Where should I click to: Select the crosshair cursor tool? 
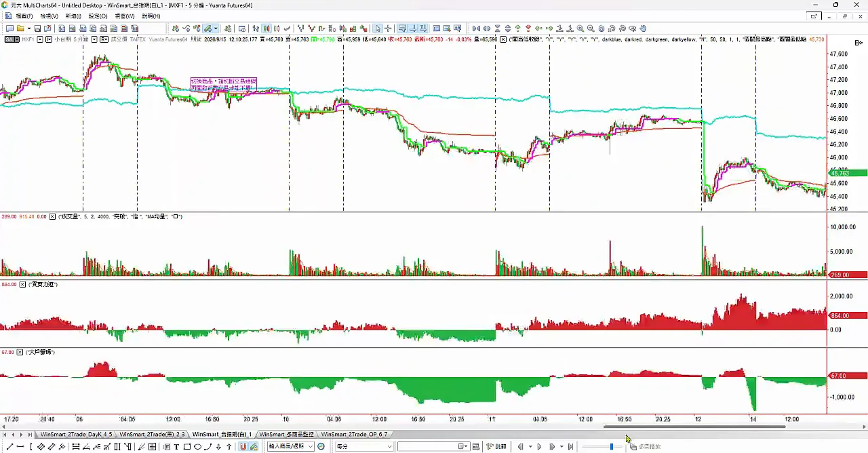pyautogui.click(x=389, y=28)
